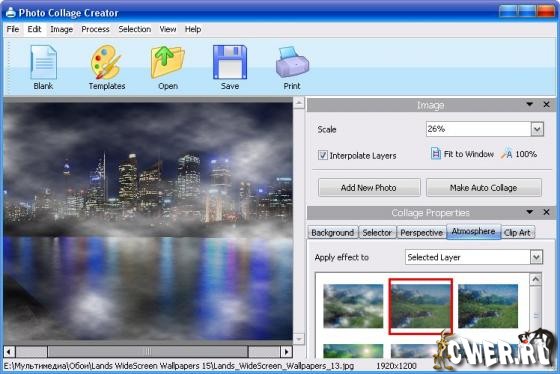Open the Apply effect to dropdown
The height and width of the screenshot is (374, 560).
click(x=536, y=257)
